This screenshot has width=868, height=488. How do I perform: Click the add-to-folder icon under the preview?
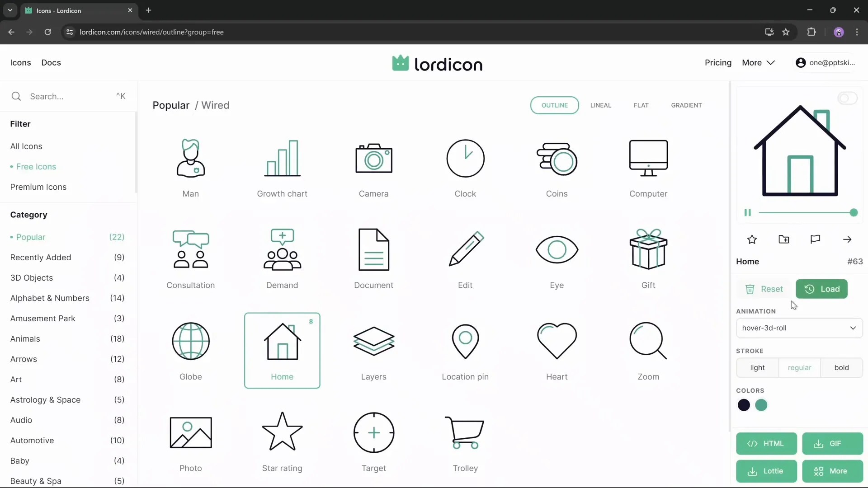[784, 239]
